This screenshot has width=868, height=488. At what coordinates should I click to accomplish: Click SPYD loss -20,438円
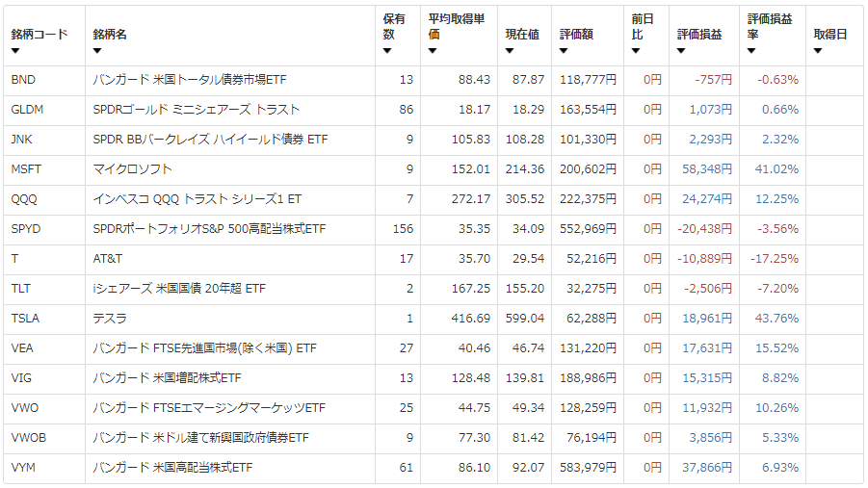pos(704,229)
